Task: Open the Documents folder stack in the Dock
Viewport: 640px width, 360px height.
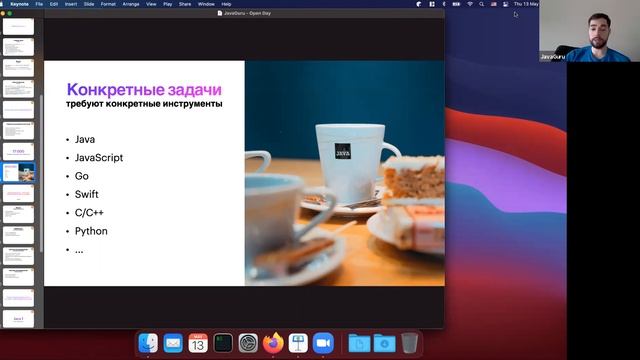Action: pyautogui.click(x=359, y=343)
